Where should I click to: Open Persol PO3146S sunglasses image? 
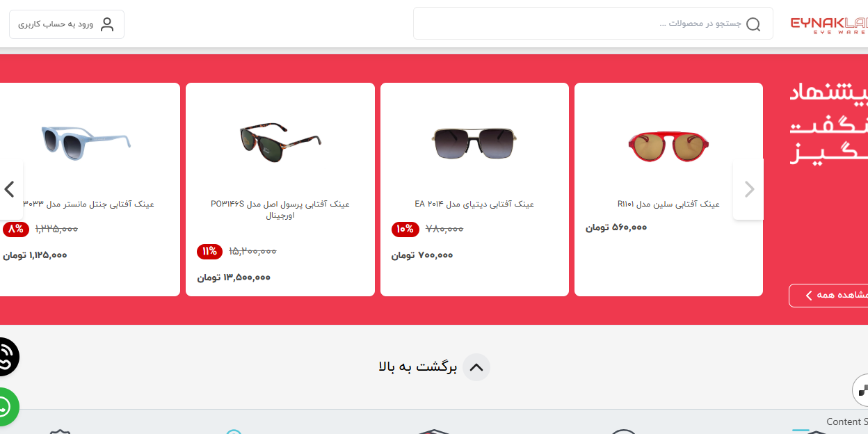pos(280,143)
